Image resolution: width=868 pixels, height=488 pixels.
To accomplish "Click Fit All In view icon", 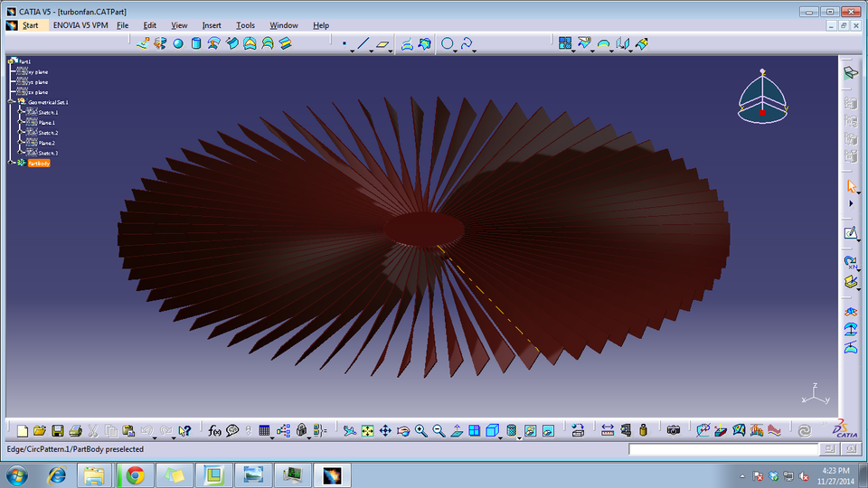I will (x=367, y=430).
